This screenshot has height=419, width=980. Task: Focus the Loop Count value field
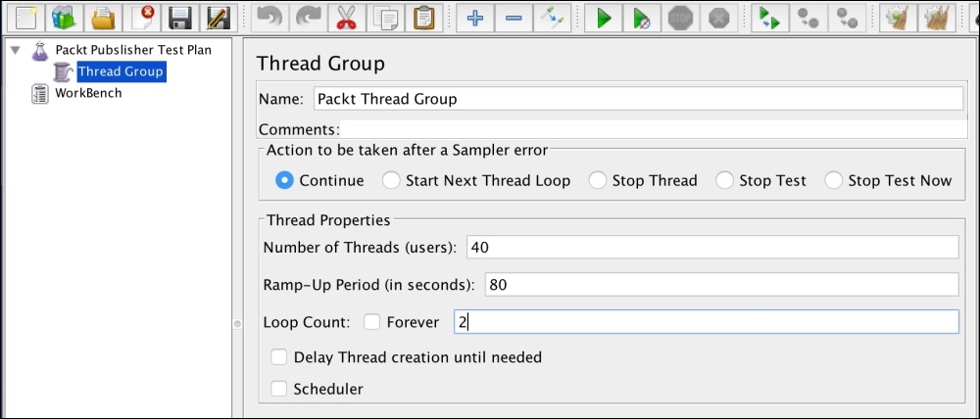pos(707,322)
